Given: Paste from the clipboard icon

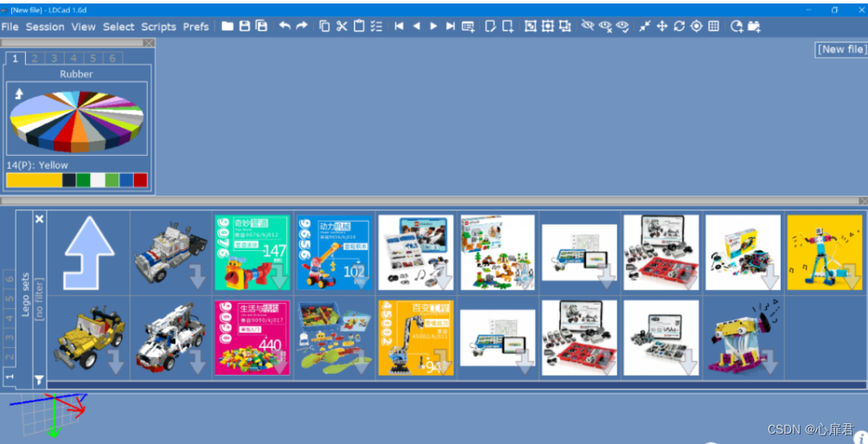Looking at the screenshot, I should pos(360,26).
